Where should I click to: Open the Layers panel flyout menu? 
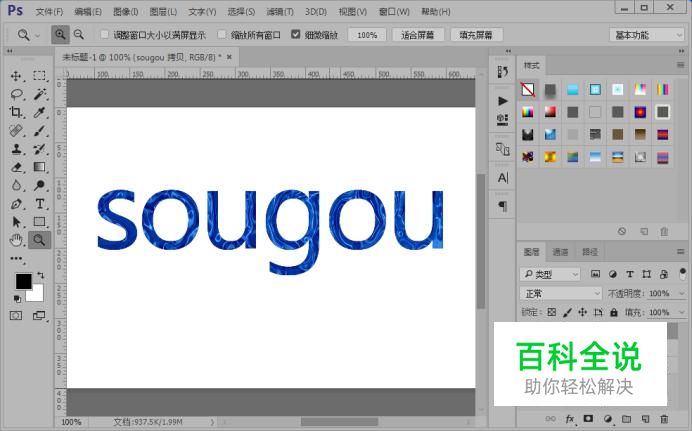point(681,251)
